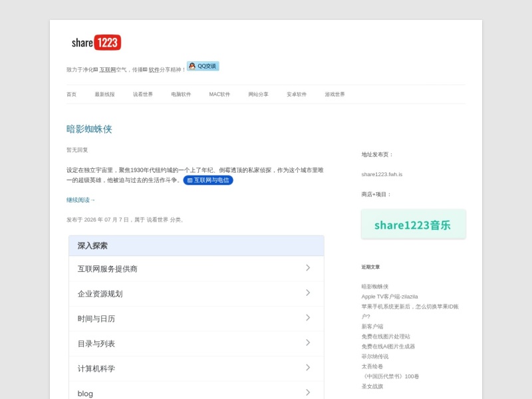Open the 说看世界 menu item
The width and height of the screenshot is (532, 399).
143,94
